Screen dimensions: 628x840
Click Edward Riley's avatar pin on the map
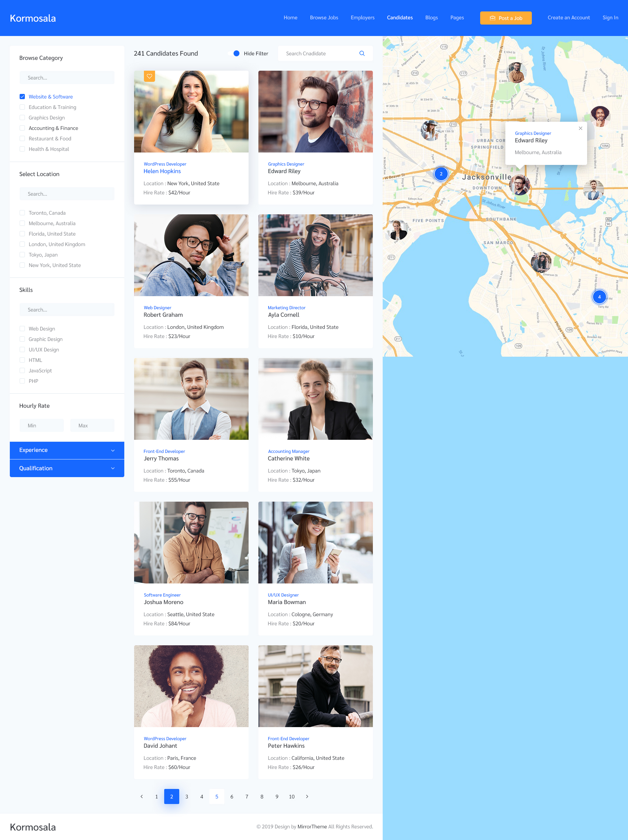519,185
